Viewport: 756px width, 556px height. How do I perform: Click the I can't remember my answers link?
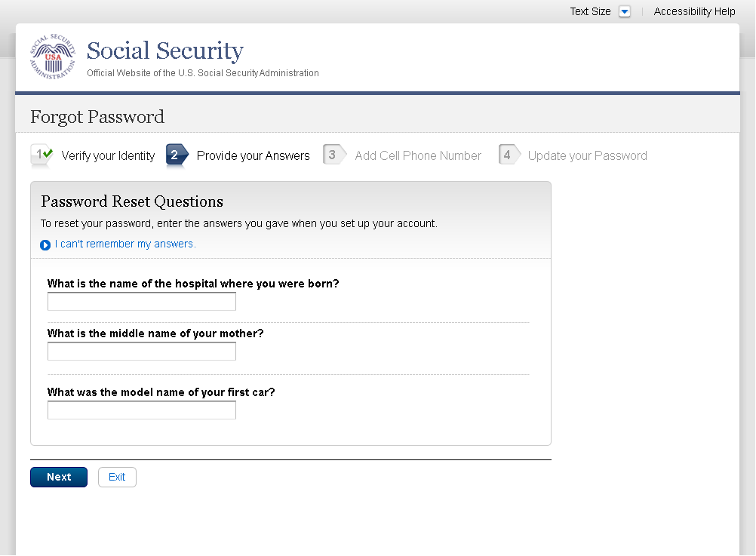tap(125, 244)
